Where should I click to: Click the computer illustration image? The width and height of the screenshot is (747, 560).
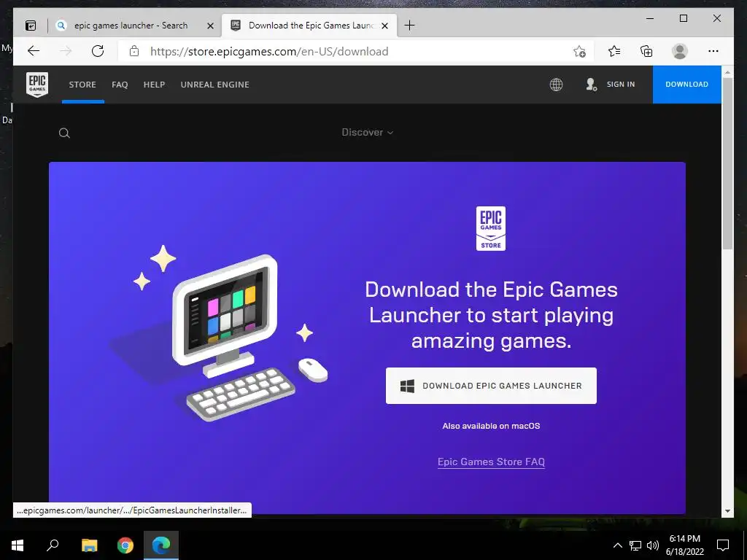[219, 332]
